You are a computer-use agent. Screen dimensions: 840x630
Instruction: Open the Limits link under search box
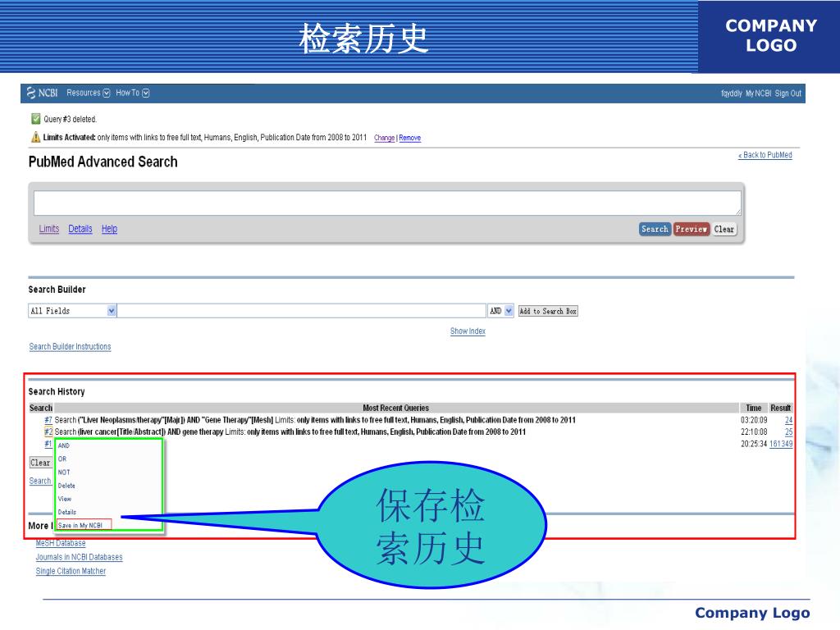48,229
